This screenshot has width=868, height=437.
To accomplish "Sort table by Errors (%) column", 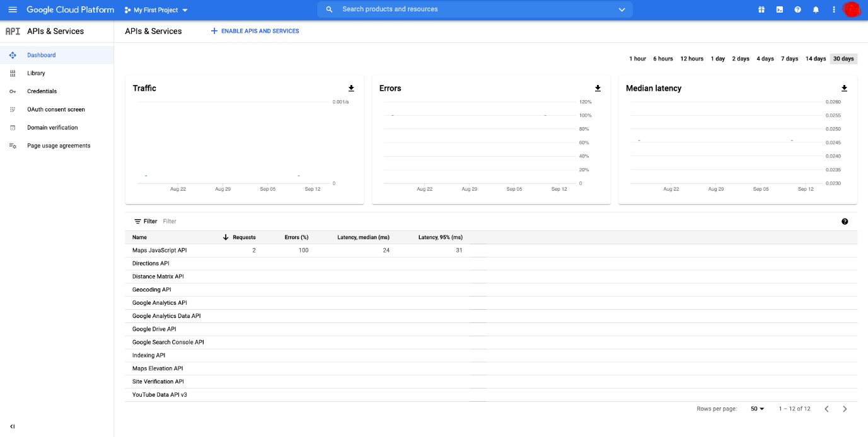I will tap(296, 237).
